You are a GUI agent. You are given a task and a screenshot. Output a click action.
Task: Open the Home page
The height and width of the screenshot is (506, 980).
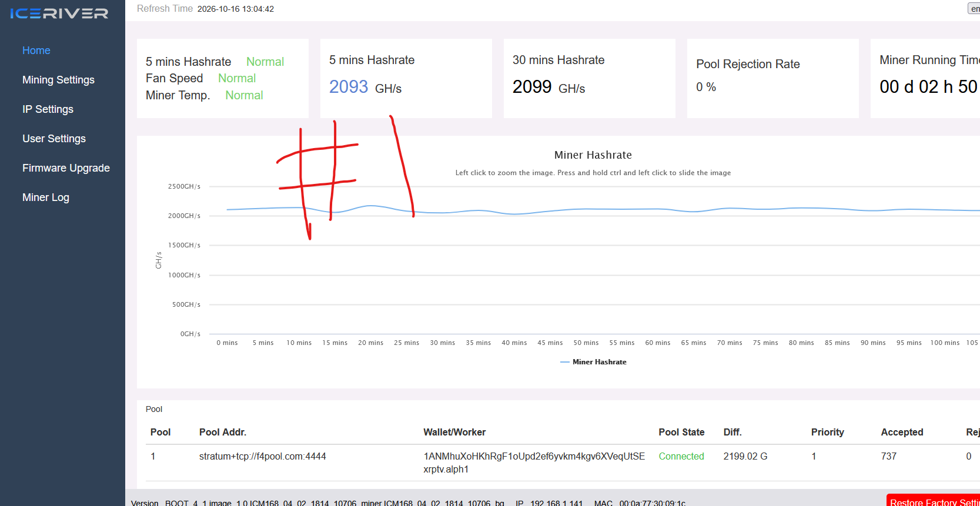pos(36,51)
